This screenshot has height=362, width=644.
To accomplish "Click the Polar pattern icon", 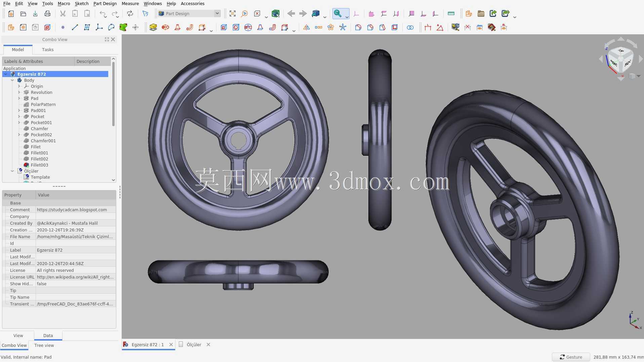I will [330, 27].
